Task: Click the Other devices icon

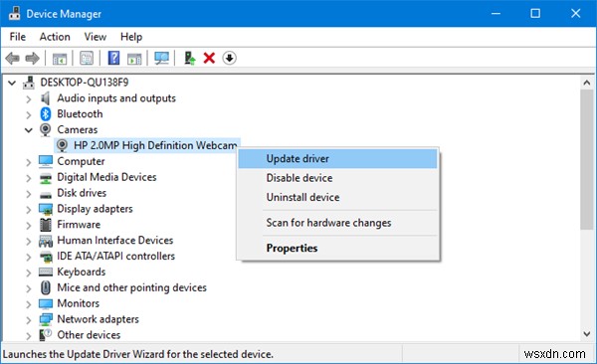Action: (46, 335)
